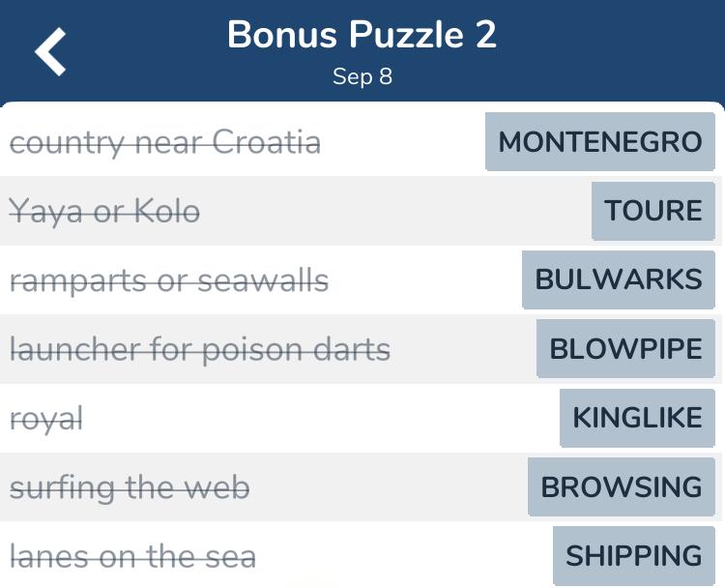Click empty row area beside 'royal' clue
725x588 pixels.
(x=319, y=418)
